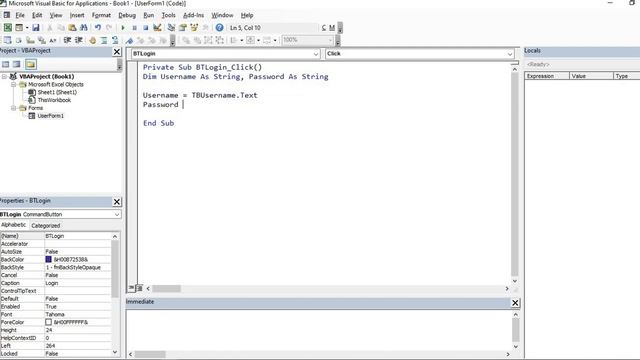Select Sheet1 (Sheet1) in the project tree

[57, 92]
